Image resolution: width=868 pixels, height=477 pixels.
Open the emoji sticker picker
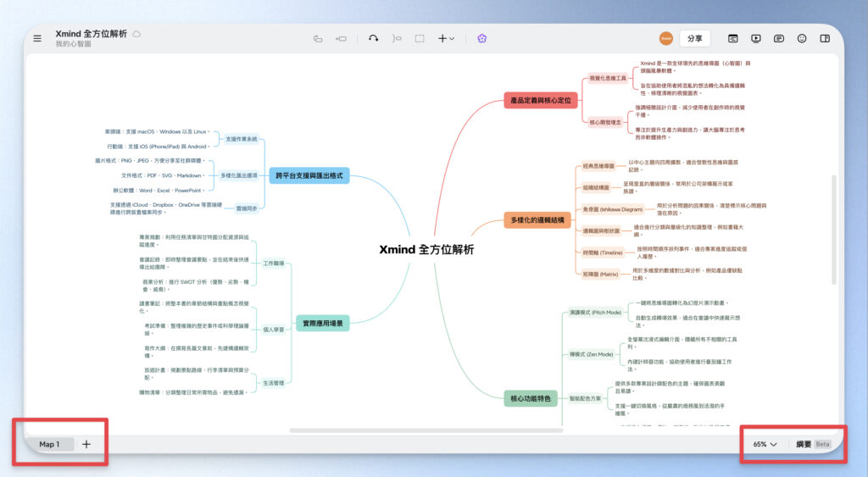pos(802,39)
